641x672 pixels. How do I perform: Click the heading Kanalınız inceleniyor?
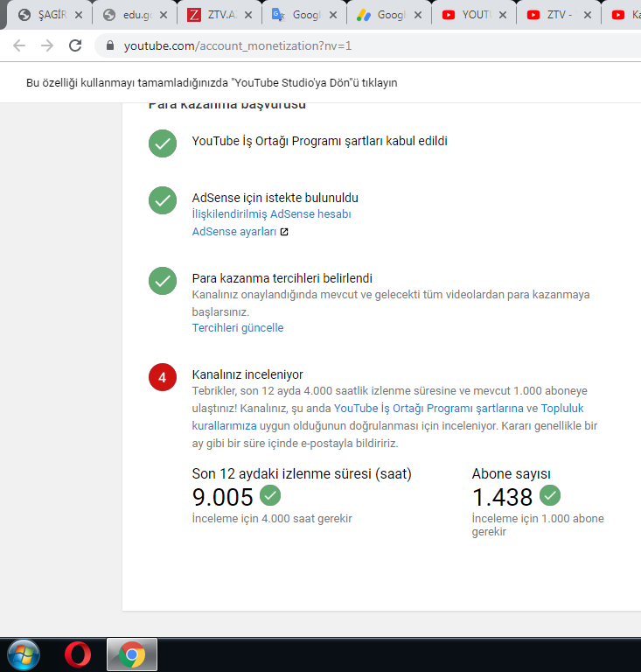pos(247,374)
